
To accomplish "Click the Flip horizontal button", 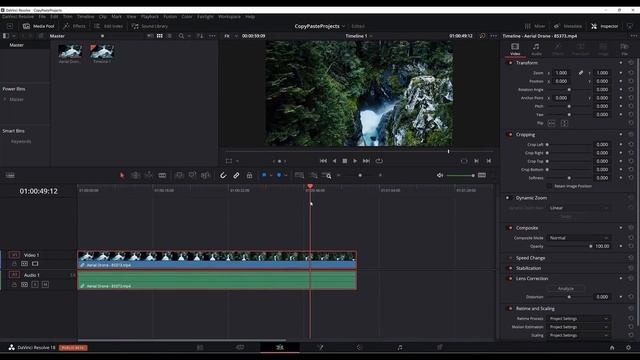I will [551, 123].
